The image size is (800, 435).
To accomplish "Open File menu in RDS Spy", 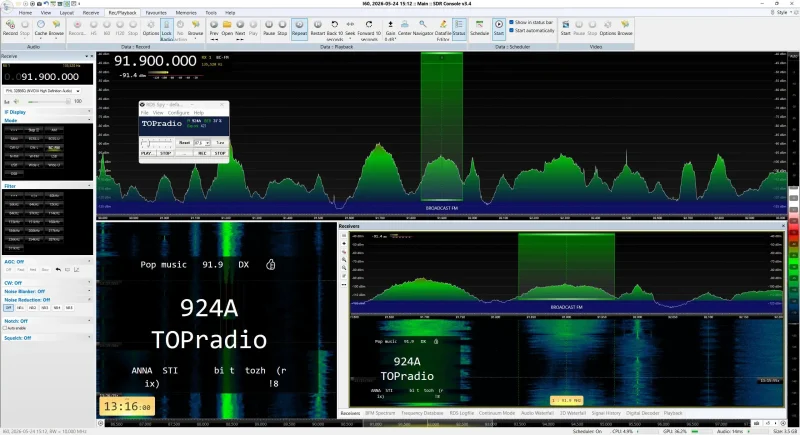I will point(145,113).
